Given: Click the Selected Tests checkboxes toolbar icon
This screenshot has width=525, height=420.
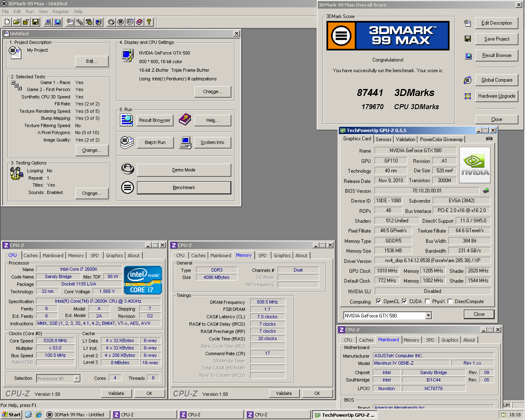Looking at the screenshot, I should pyautogui.click(x=80, y=22).
